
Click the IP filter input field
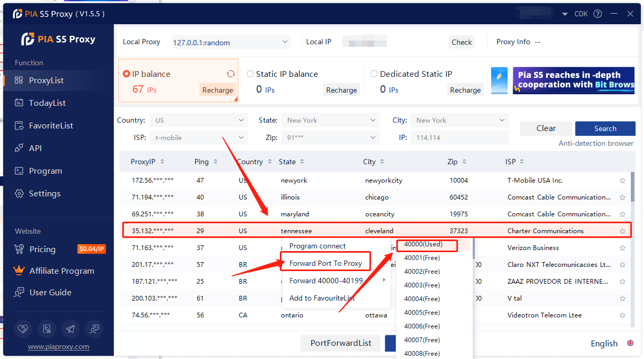click(459, 138)
